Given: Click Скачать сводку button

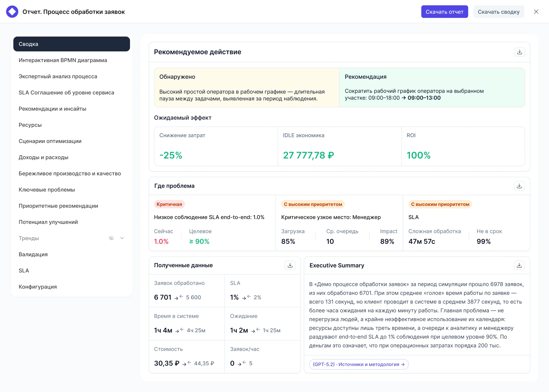Looking at the screenshot, I should (498, 12).
